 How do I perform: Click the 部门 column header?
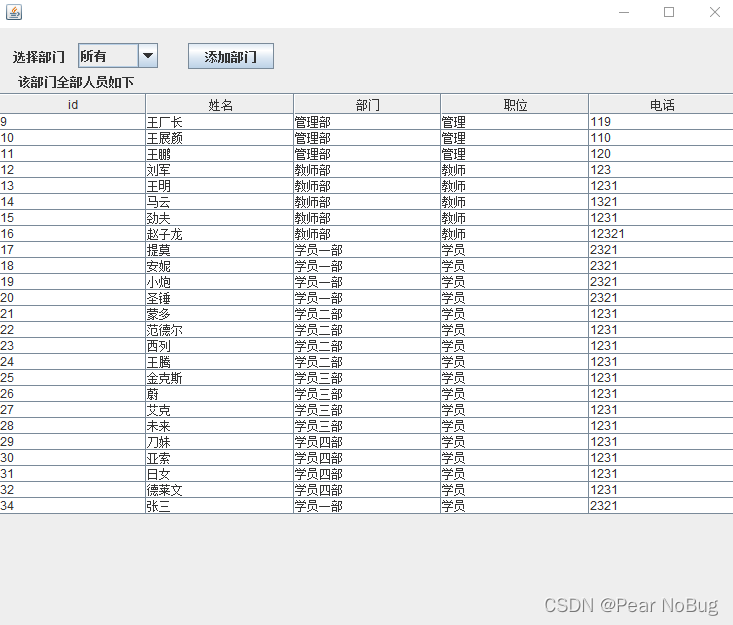pyautogui.click(x=367, y=104)
